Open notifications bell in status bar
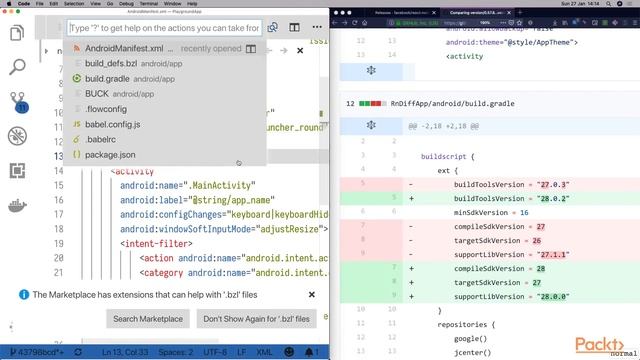Viewport: 640px width, 360px height. (x=311, y=352)
